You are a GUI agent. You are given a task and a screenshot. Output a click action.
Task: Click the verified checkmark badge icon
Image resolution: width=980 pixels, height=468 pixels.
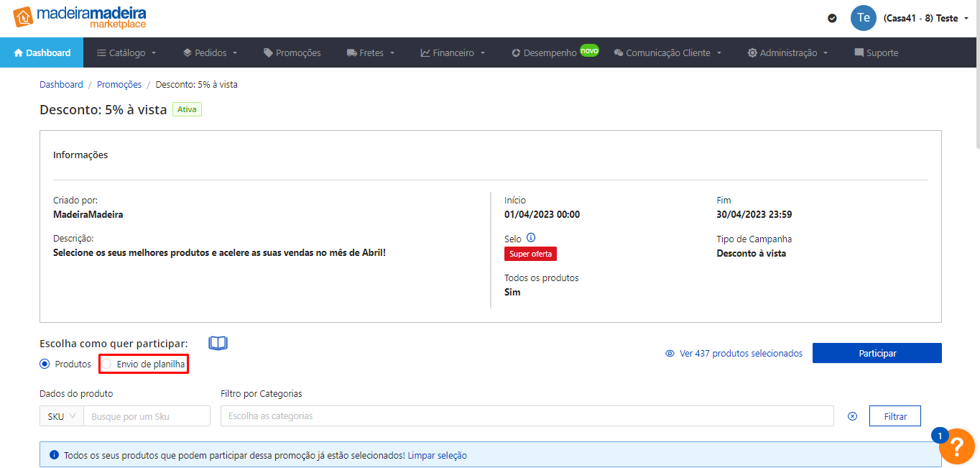tap(832, 18)
